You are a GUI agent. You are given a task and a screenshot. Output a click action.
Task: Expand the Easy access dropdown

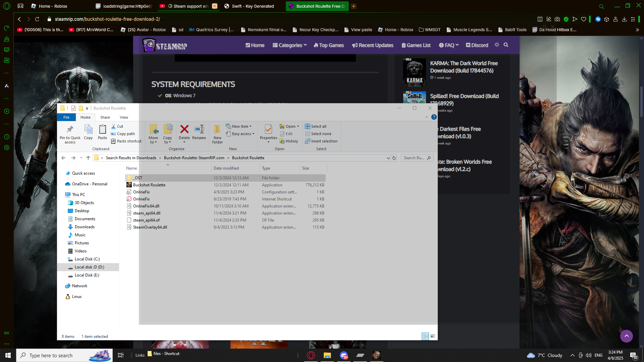pos(253,134)
